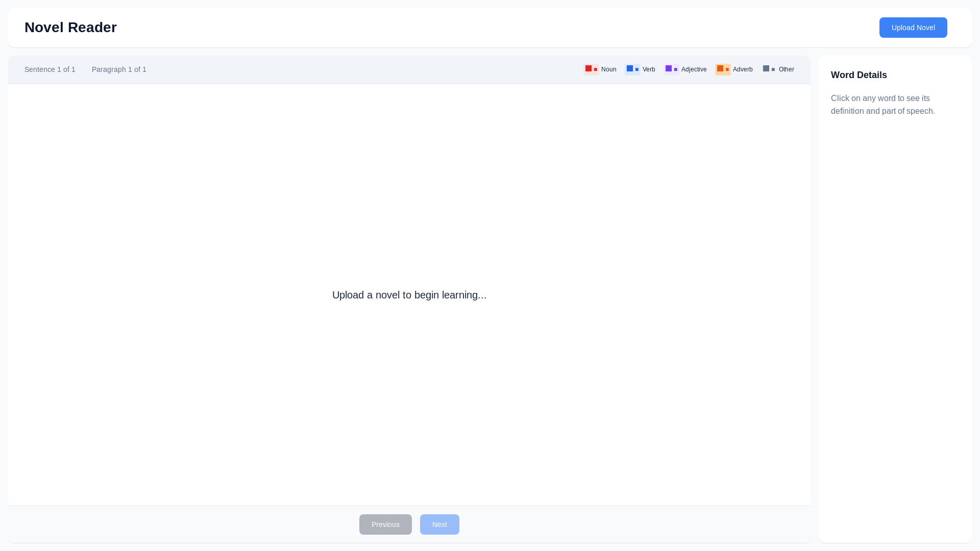Image resolution: width=980 pixels, height=551 pixels.
Task: Click the Other legend label
Action: point(786,69)
